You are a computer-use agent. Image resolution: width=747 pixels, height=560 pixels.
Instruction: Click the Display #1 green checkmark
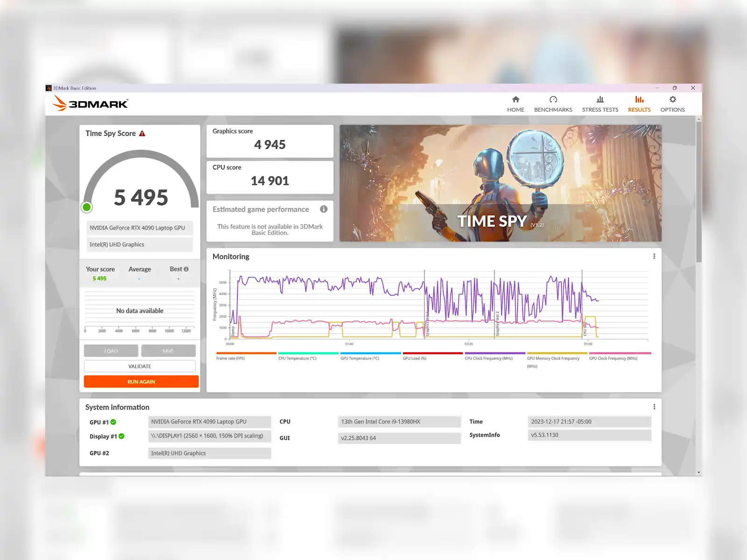(x=121, y=436)
